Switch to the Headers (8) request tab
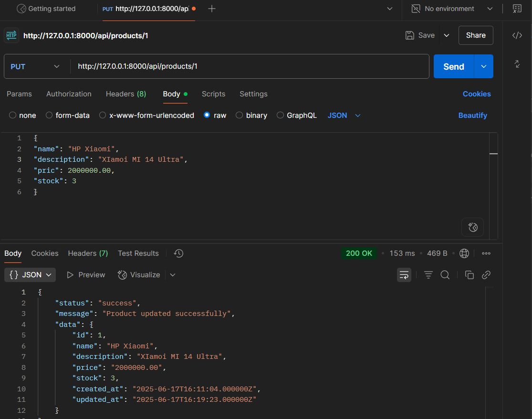The width and height of the screenshot is (532, 419). [126, 94]
